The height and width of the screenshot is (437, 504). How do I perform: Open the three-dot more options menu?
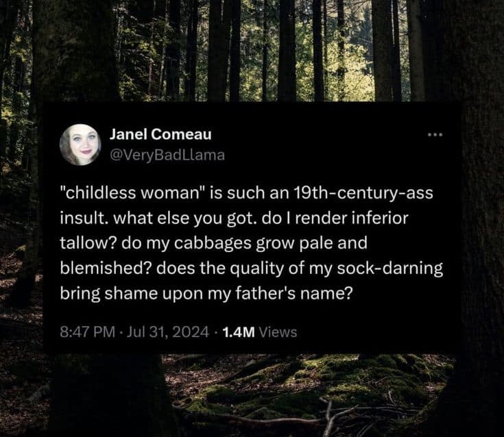(433, 134)
